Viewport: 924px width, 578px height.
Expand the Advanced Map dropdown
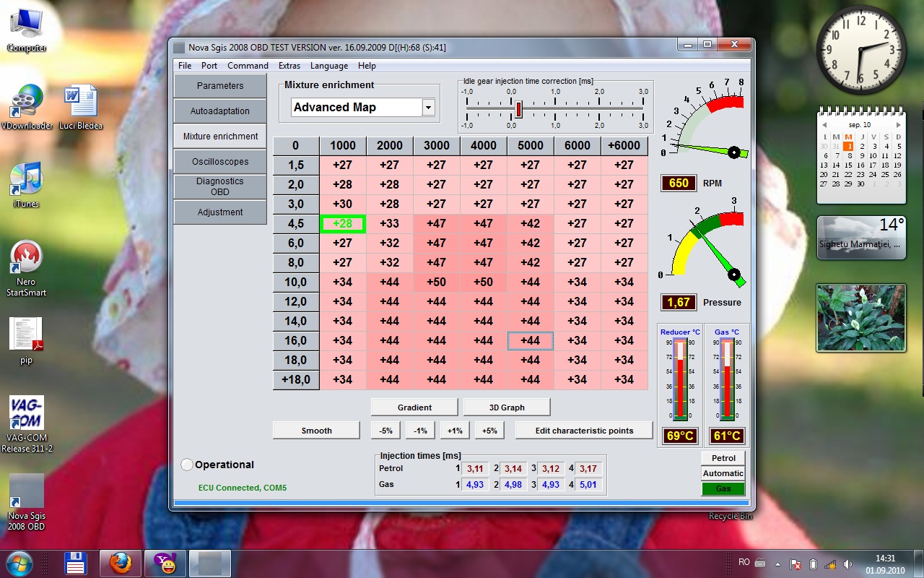428,108
